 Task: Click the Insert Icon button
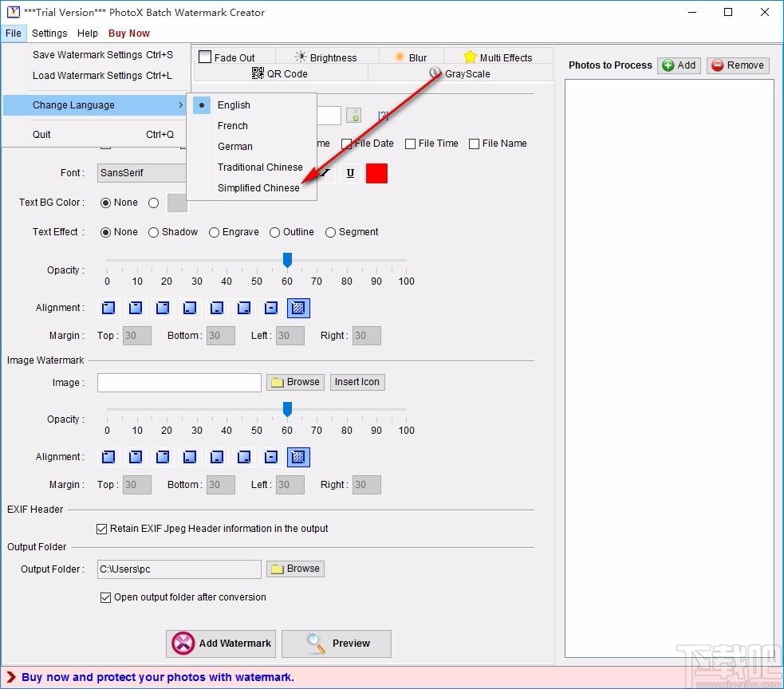(357, 383)
